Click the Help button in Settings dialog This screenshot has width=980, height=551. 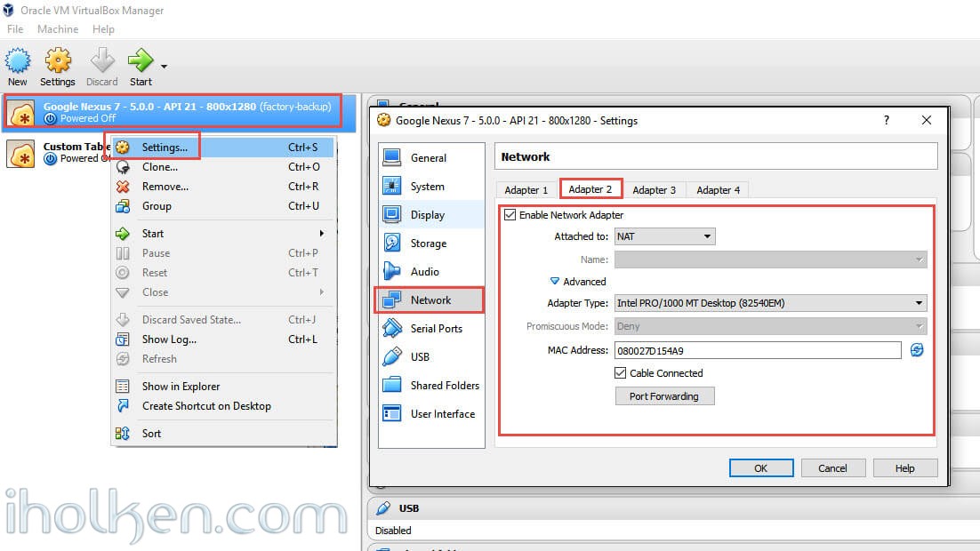click(905, 468)
